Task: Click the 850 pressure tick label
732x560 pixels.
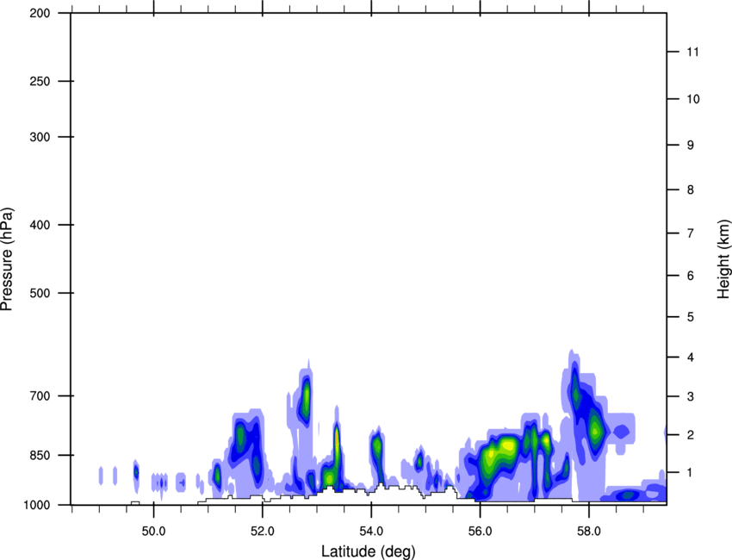Action: click(40, 455)
